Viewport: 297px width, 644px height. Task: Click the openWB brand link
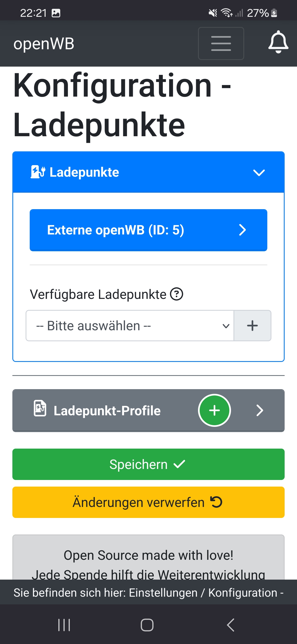pos(44,44)
